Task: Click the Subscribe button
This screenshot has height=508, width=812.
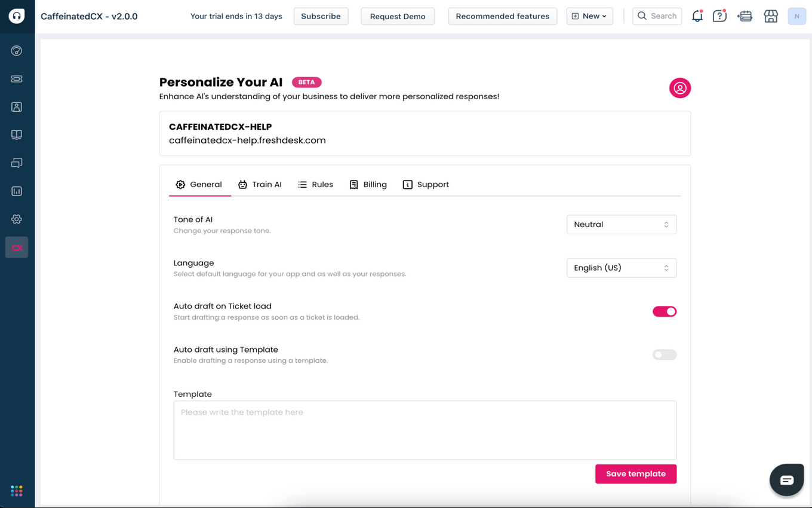Action: (321, 16)
